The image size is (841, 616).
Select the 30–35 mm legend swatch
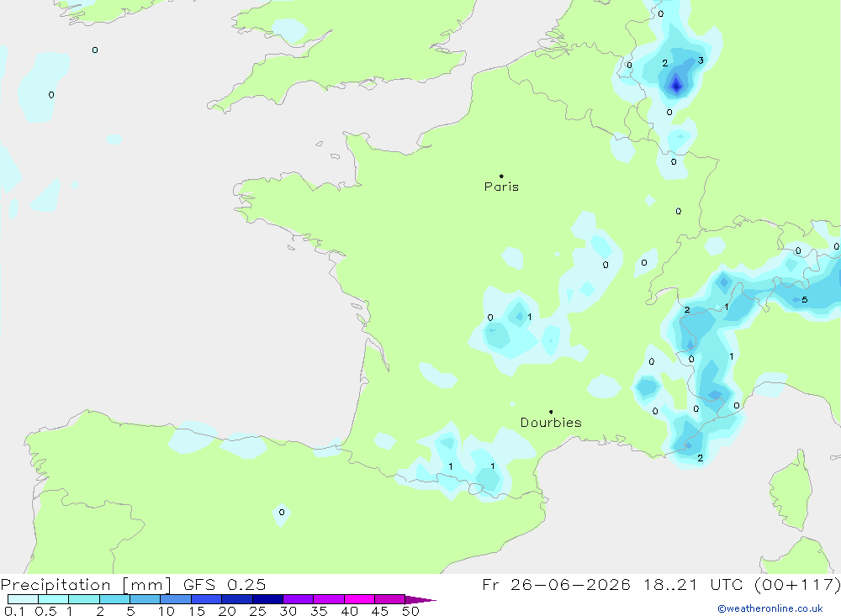299,599
